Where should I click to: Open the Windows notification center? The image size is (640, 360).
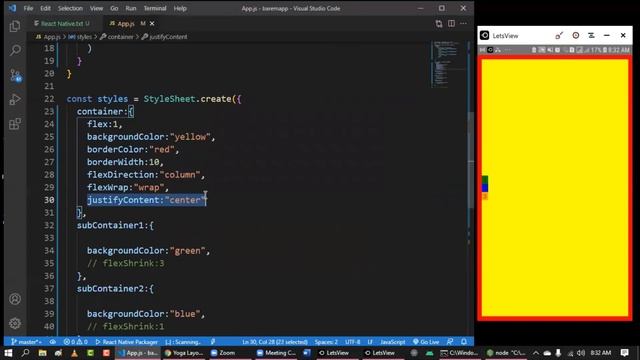(625, 353)
